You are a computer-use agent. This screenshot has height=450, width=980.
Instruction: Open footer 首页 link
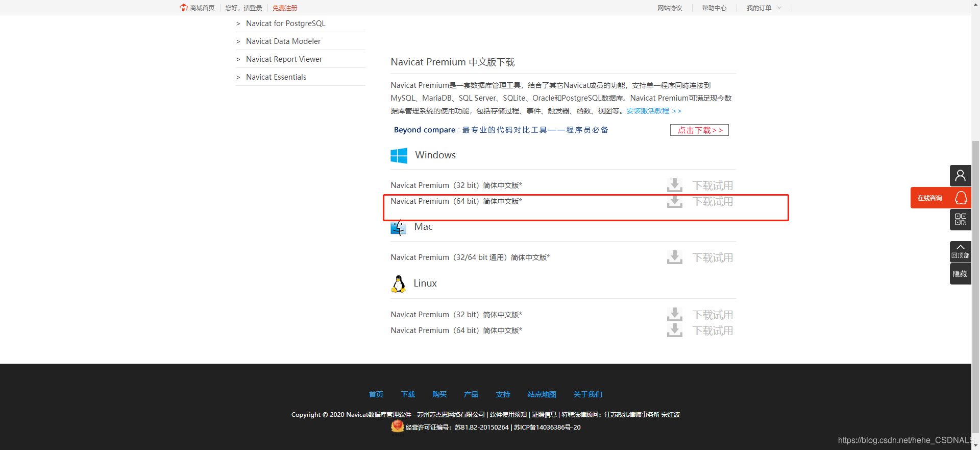click(x=376, y=394)
